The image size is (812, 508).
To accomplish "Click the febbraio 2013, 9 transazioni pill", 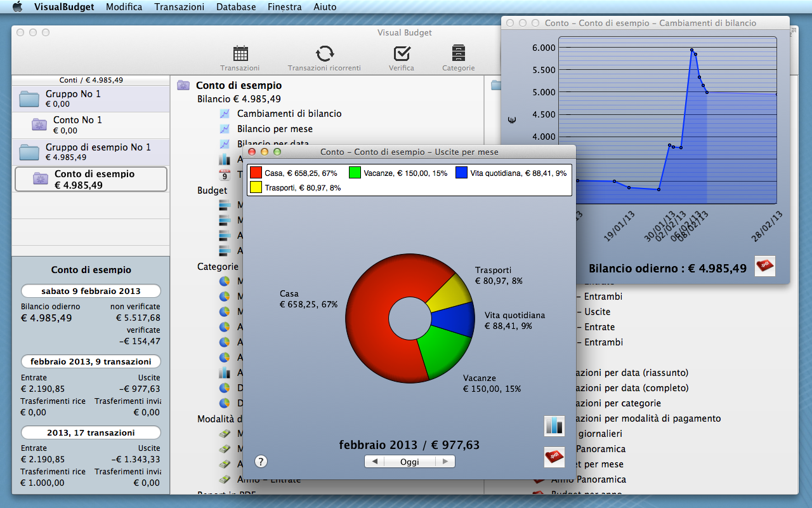I will (91, 362).
